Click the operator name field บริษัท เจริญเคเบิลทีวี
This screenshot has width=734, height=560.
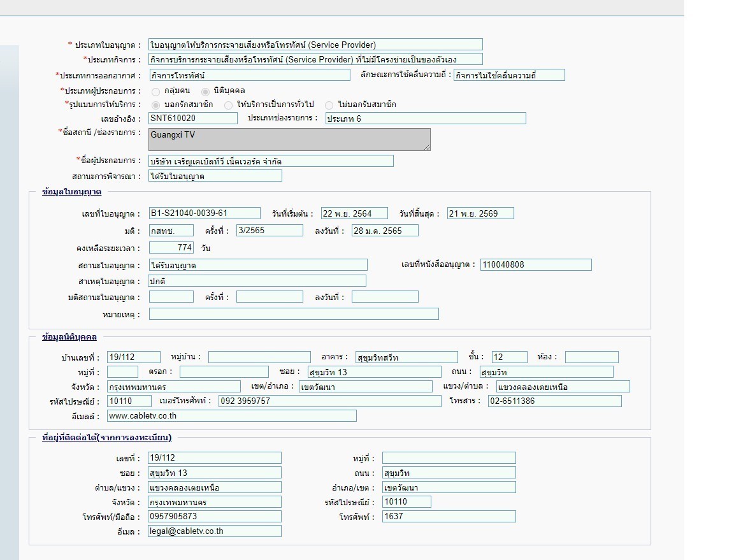coord(271,161)
